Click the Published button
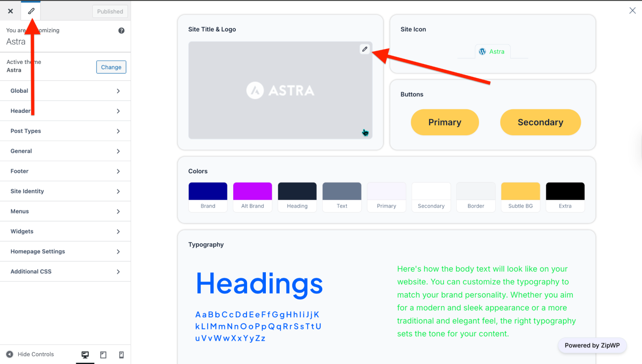 [110, 11]
